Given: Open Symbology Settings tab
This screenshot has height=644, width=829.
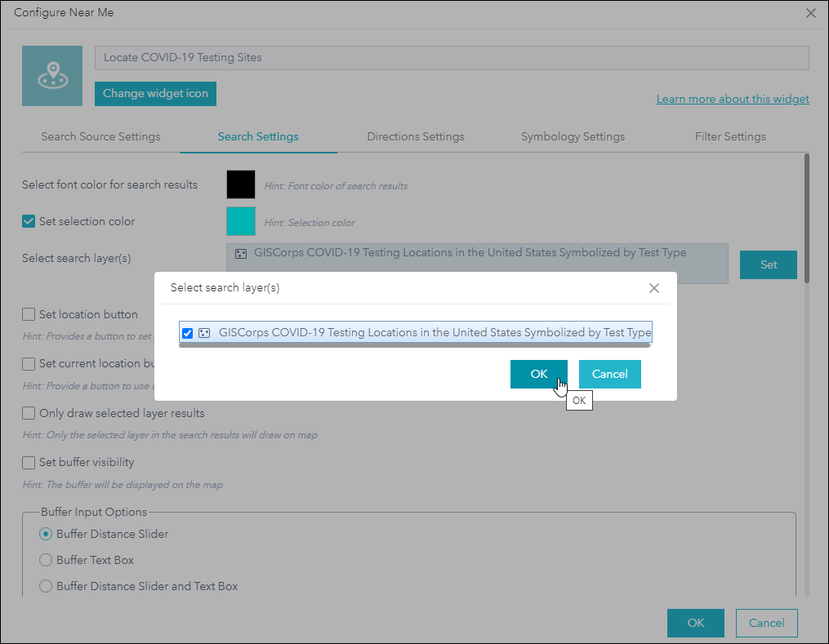Looking at the screenshot, I should click(572, 136).
